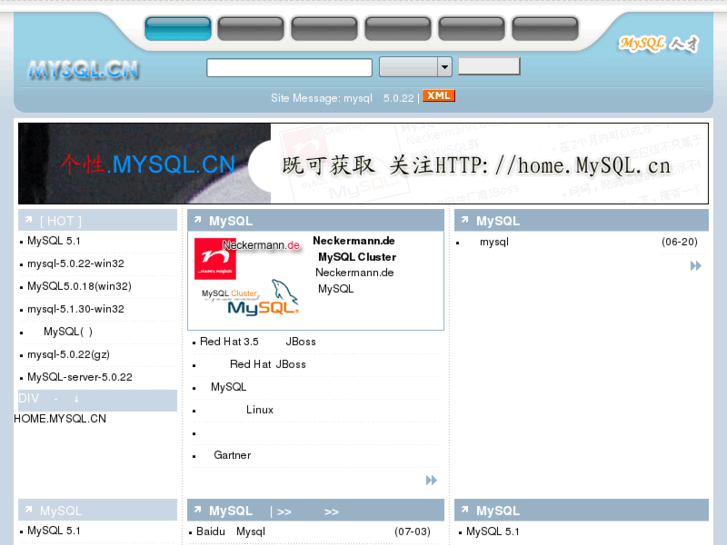Image resolution: width=727 pixels, height=545 pixels.
Task: Click Site Message mysql 5.0.22 text
Action: click(342, 98)
